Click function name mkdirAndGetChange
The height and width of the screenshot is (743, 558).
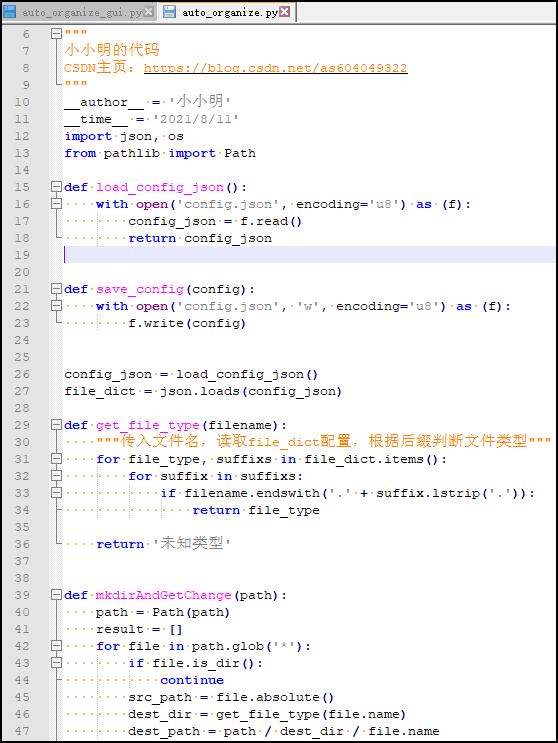click(x=163, y=595)
